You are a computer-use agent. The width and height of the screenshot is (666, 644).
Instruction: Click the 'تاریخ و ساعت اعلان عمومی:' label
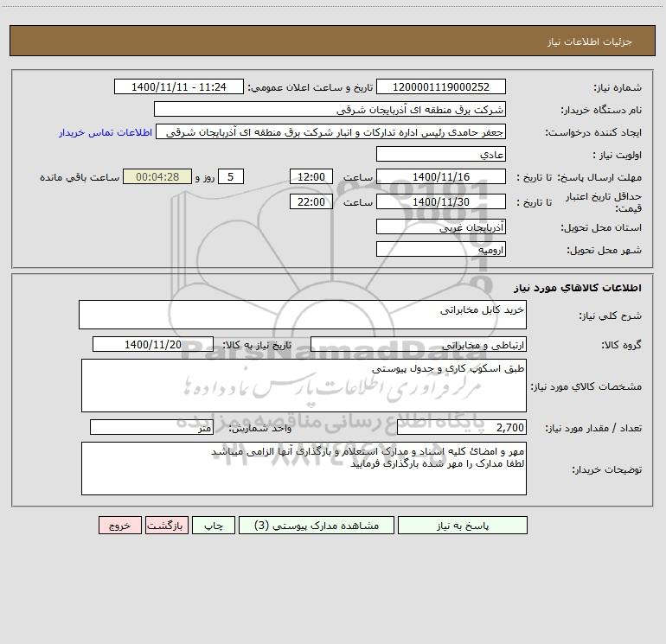pos(311,87)
